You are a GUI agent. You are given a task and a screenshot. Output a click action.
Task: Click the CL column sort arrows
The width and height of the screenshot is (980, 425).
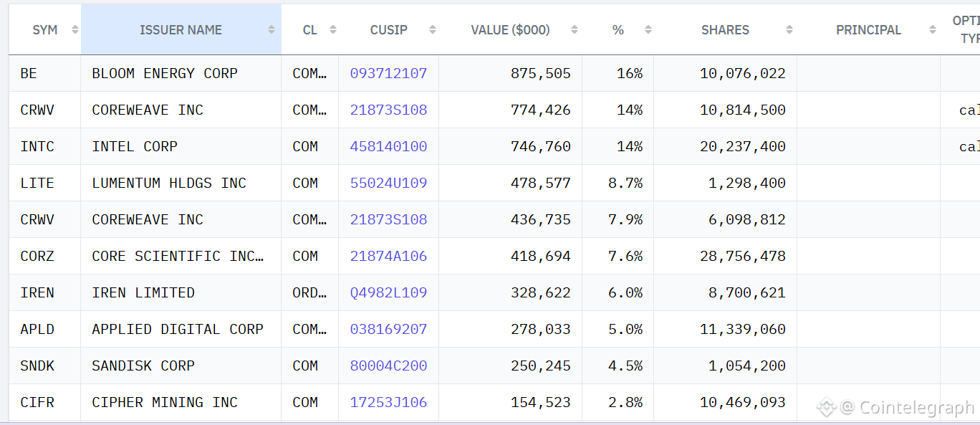(333, 30)
